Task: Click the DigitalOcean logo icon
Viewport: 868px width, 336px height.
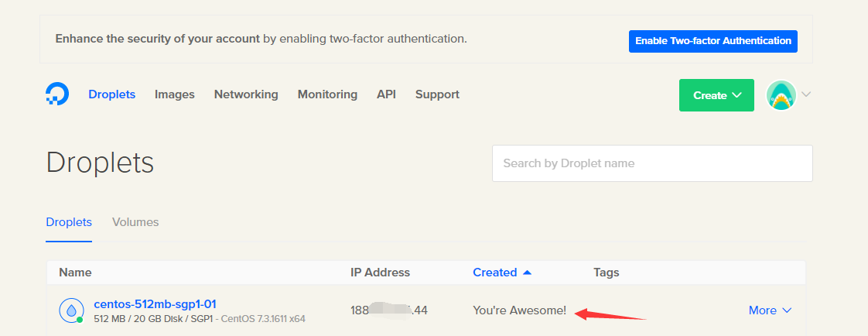Action: pyautogui.click(x=57, y=94)
